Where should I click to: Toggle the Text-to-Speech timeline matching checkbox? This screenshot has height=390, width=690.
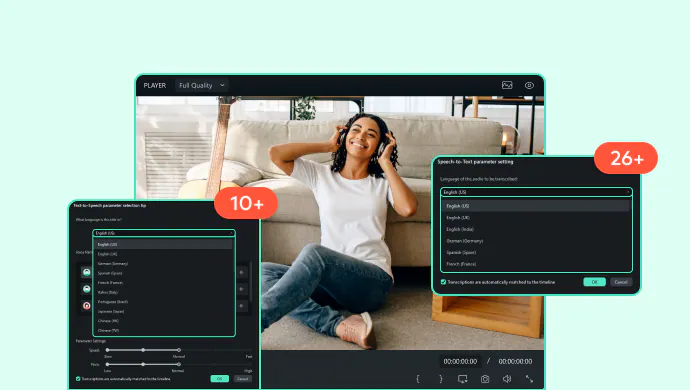pos(78,379)
